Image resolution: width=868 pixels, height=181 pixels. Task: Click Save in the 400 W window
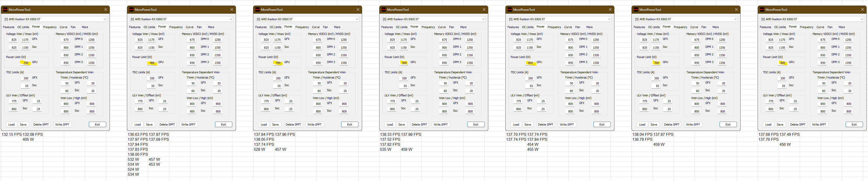(149, 124)
